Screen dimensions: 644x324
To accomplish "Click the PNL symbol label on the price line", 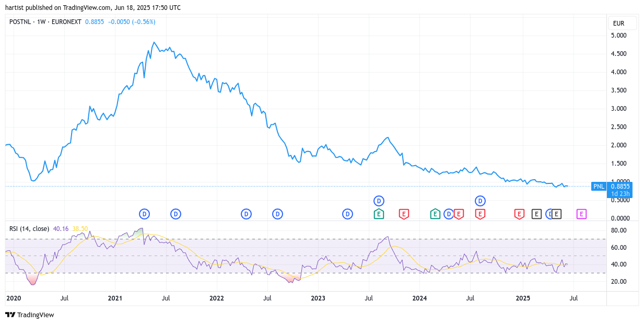I will pos(599,186).
